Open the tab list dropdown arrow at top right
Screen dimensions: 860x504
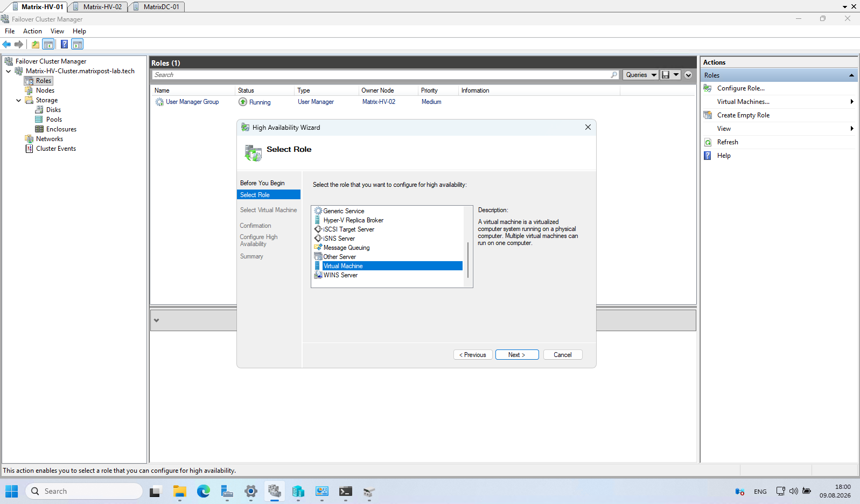[845, 7]
